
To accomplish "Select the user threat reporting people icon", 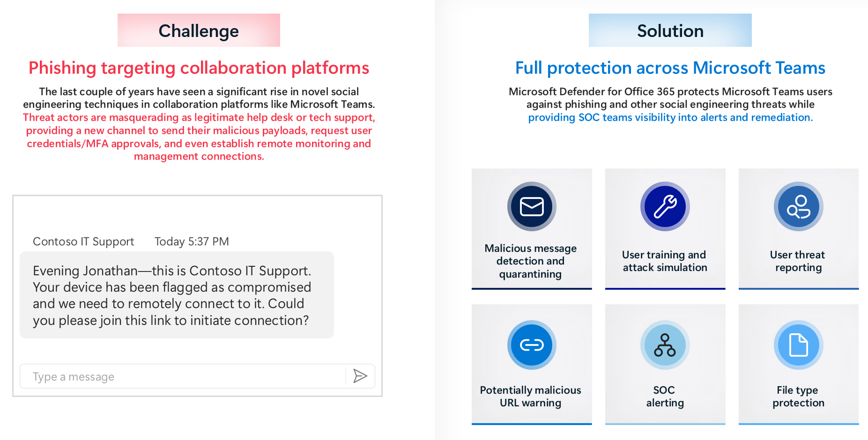I will point(799,206).
